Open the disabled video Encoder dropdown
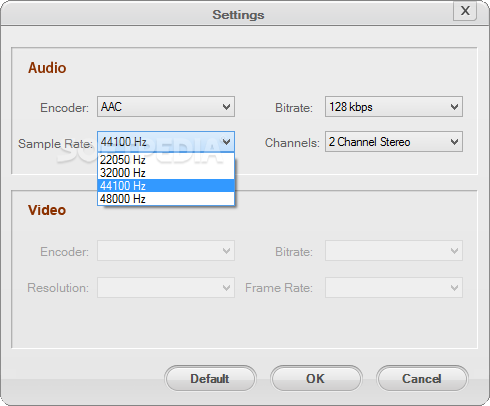This screenshot has width=490, height=406. 166,251
